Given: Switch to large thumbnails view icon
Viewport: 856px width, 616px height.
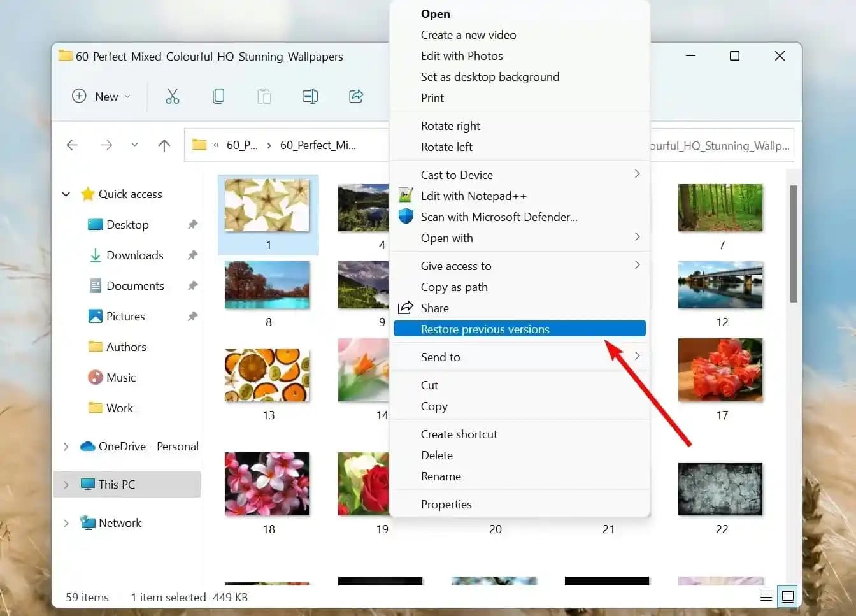Looking at the screenshot, I should tap(788, 596).
